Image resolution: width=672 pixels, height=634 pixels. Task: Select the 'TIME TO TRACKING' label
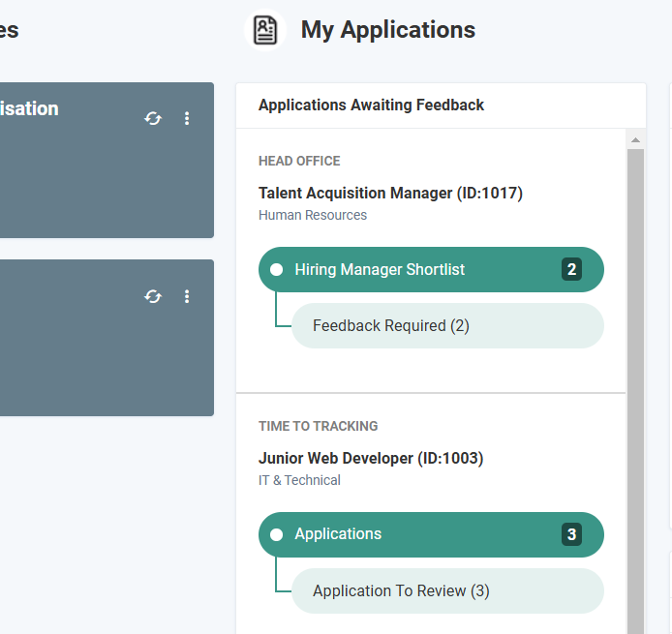318,426
